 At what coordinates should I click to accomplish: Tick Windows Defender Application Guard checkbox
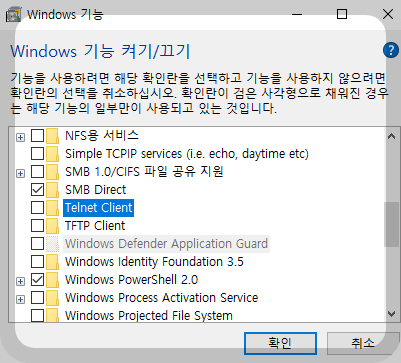(37, 244)
